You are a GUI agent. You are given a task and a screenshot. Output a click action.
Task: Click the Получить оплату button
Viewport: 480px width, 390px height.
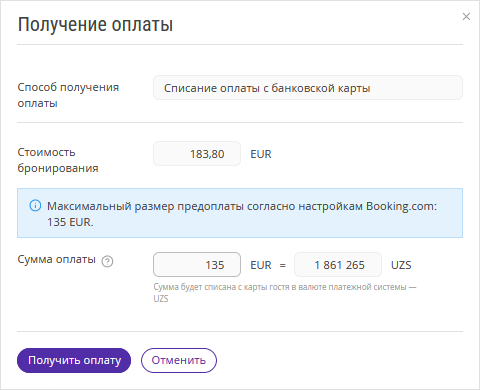(74, 360)
